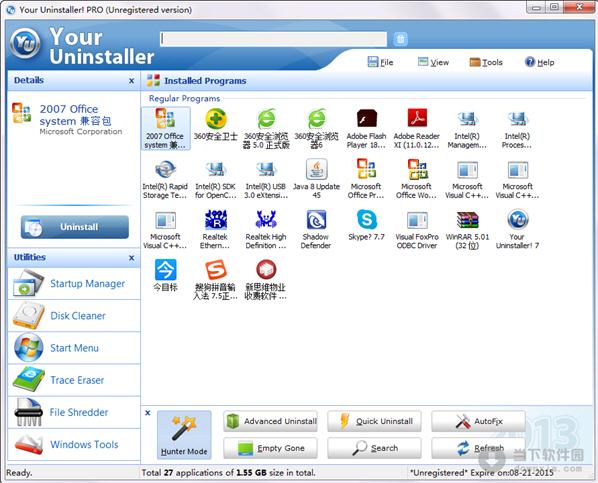
Task: Refresh the installed programs list
Action: [479, 448]
